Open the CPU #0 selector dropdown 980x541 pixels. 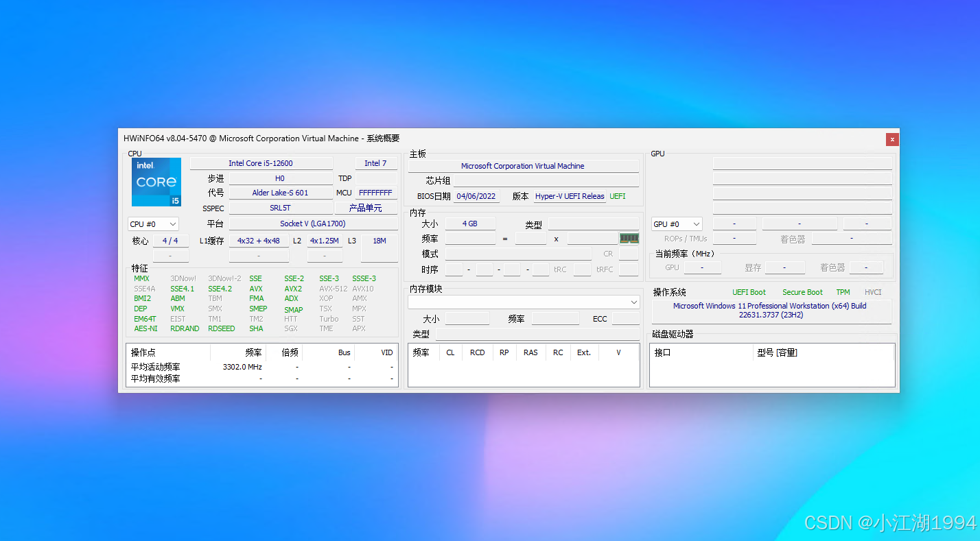click(x=153, y=224)
